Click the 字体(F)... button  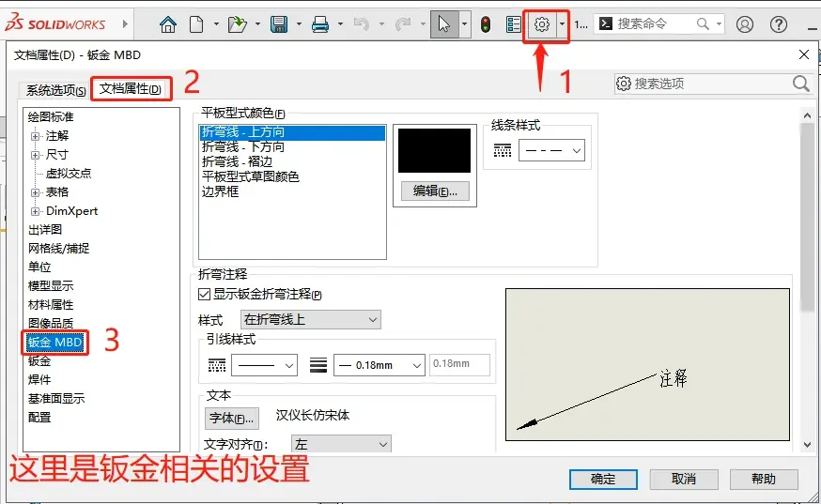pos(231,419)
